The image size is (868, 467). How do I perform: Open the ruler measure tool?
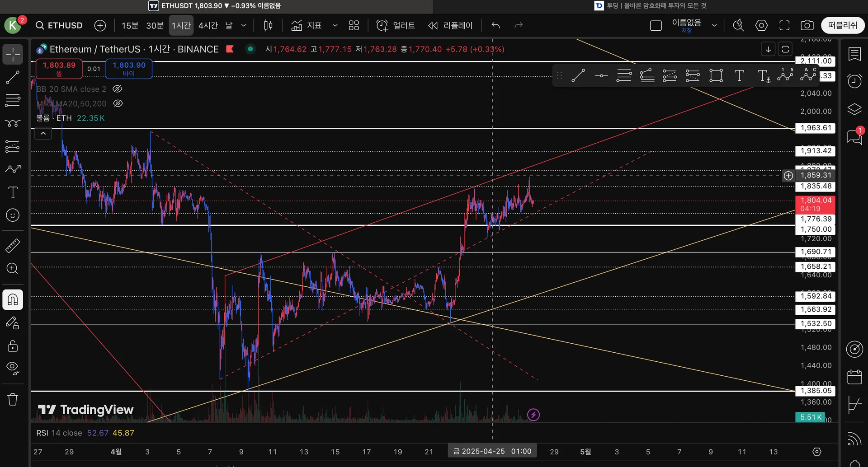[x=13, y=246]
